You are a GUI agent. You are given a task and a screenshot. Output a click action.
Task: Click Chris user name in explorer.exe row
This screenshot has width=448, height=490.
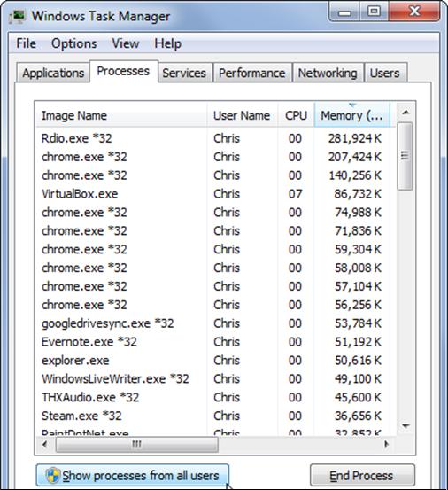[x=227, y=361]
